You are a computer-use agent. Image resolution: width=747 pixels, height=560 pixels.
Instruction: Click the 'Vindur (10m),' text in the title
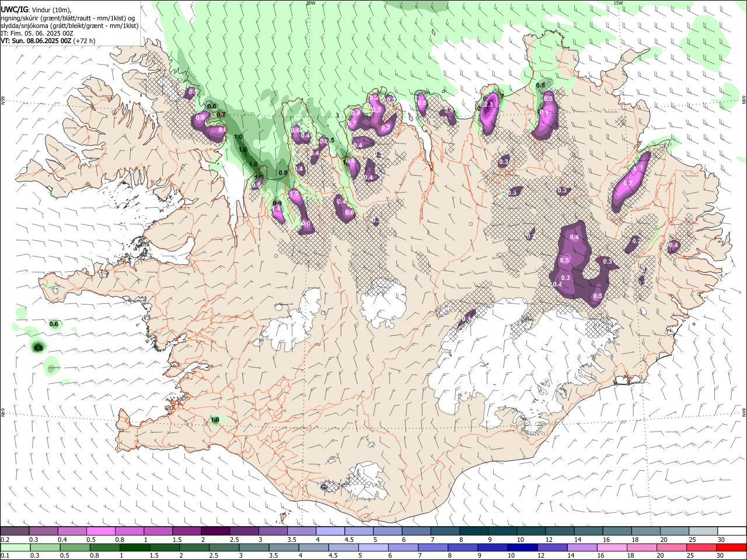(51, 10)
